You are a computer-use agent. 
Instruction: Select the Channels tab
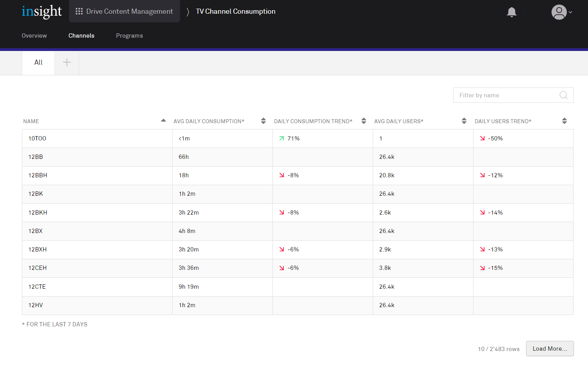tap(82, 36)
